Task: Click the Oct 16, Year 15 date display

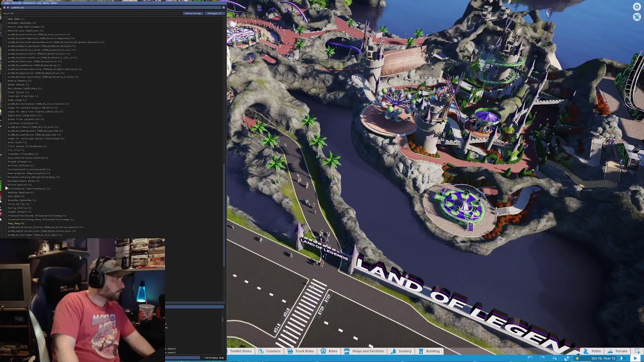Action: 603,358
